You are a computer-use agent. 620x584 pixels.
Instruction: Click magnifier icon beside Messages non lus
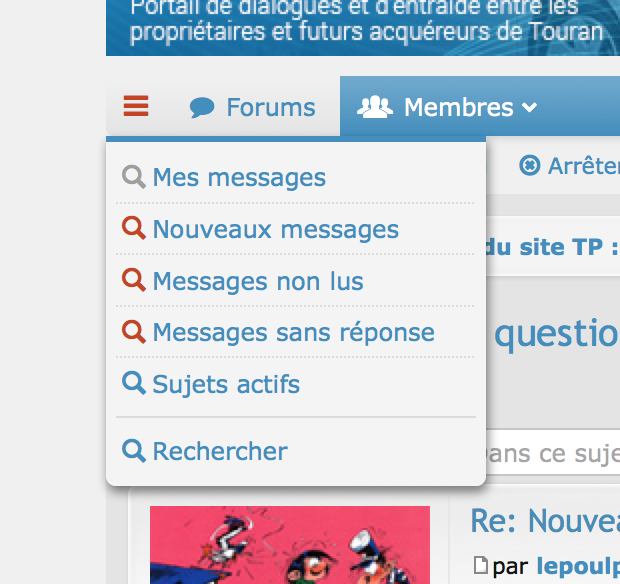[x=134, y=281]
